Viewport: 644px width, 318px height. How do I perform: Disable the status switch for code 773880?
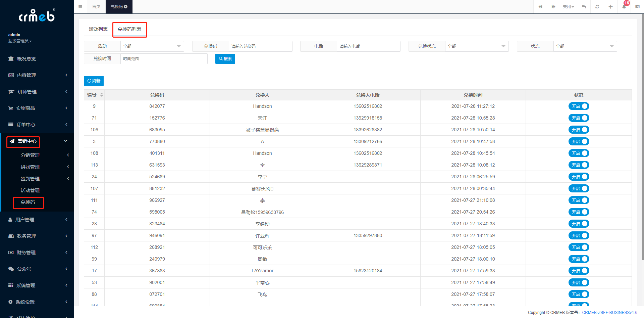pos(579,141)
